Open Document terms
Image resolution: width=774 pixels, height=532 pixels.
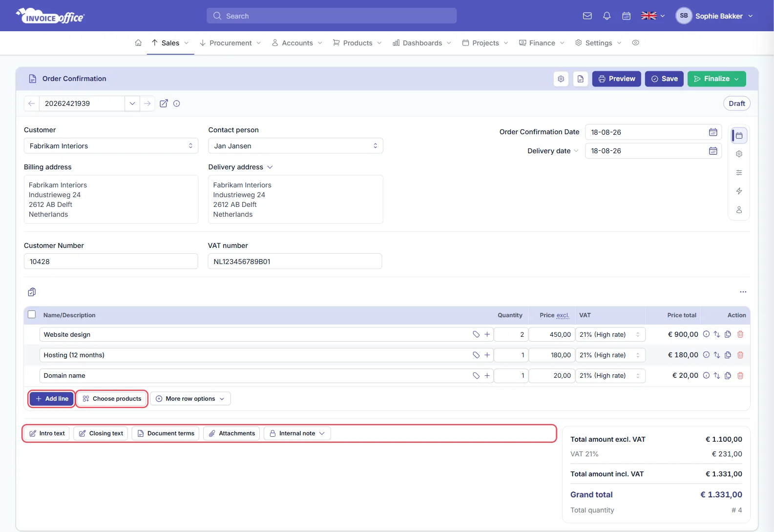[166, 433]
